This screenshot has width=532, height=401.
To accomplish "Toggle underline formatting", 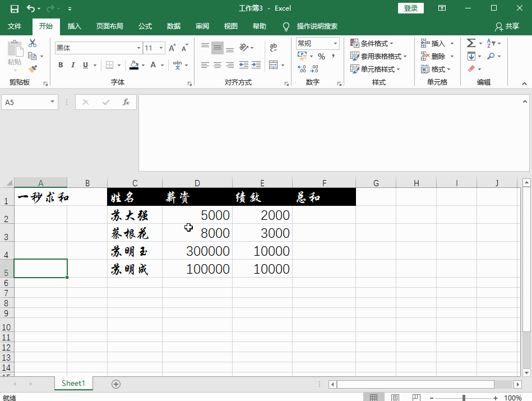I will (86, 65).
